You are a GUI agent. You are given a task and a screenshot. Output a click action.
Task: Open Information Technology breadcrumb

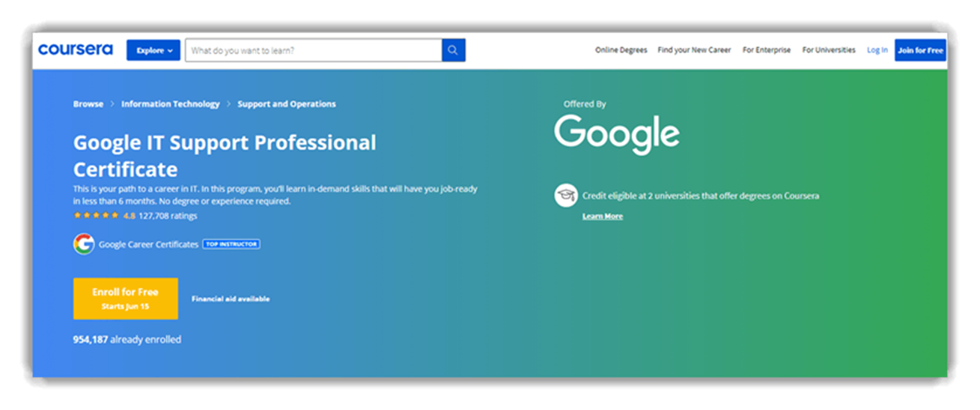(171, 104)
